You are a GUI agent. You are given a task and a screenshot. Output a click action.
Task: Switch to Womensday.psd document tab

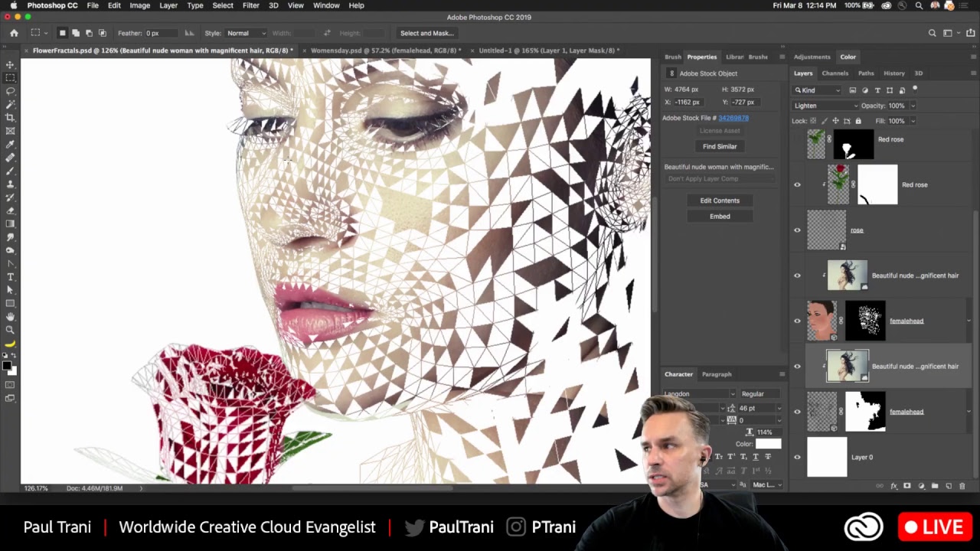pos(385,51)
